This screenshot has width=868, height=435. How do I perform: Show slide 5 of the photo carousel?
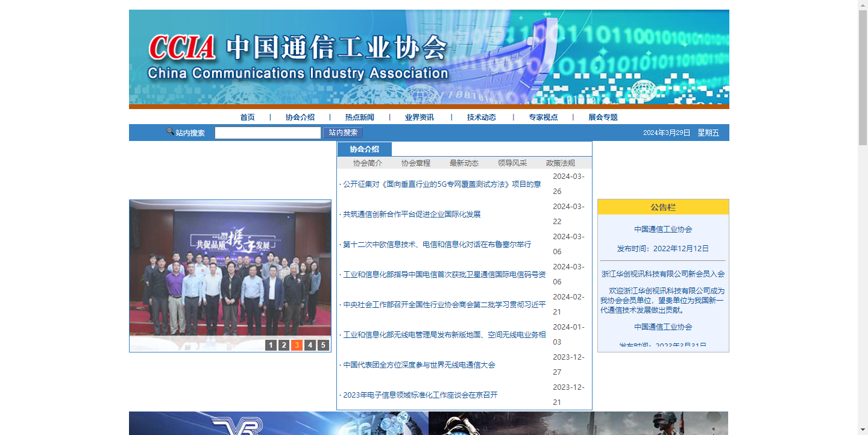pyautogui.click(x=323, y=345)
